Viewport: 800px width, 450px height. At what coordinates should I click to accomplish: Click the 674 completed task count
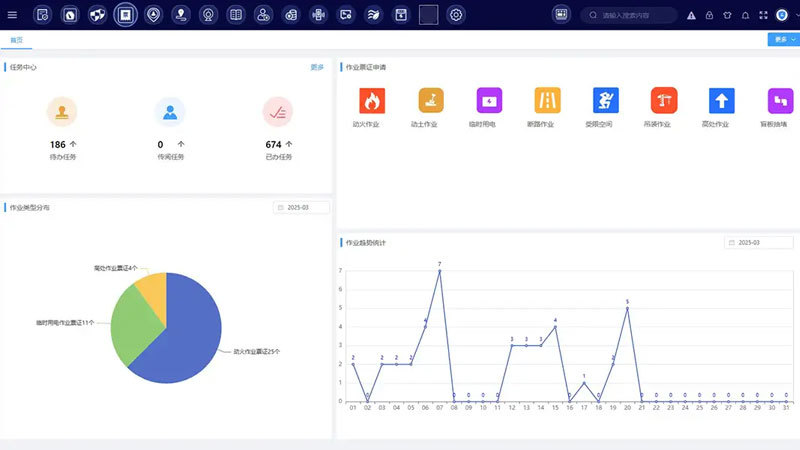pyautogui.click(x=273, y=145)
